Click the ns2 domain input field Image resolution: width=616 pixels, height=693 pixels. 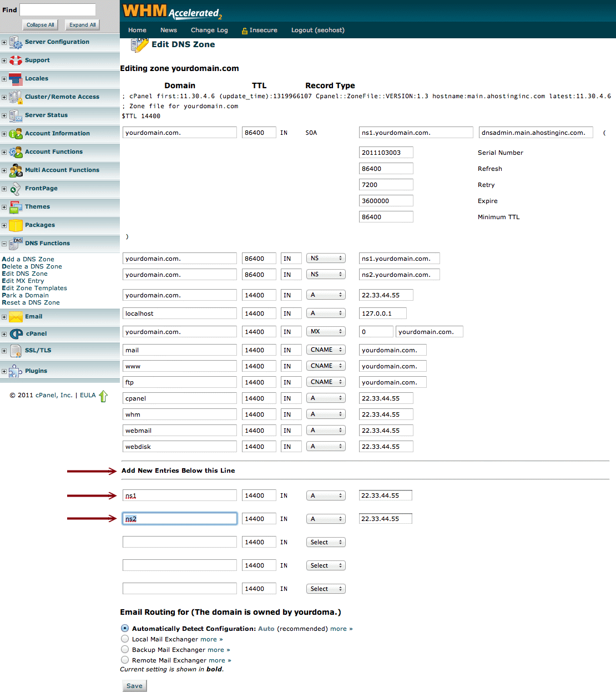coord(180,519)
